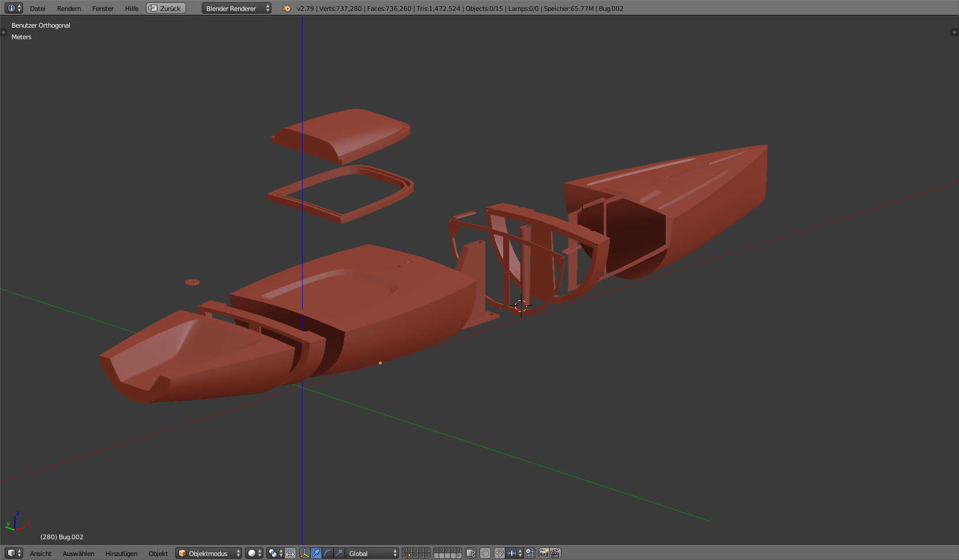Click the OpenGL render image camera icon
The width and height of the screenshot is (959, 560).
543,553
